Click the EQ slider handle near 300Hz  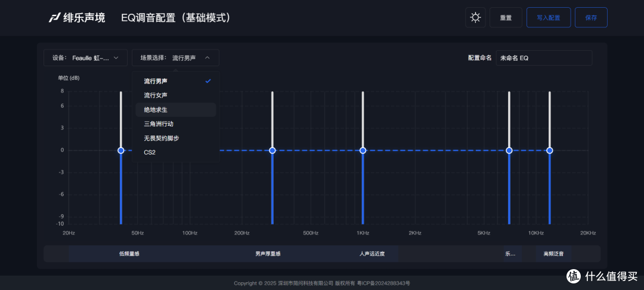[x=272, y=150]
